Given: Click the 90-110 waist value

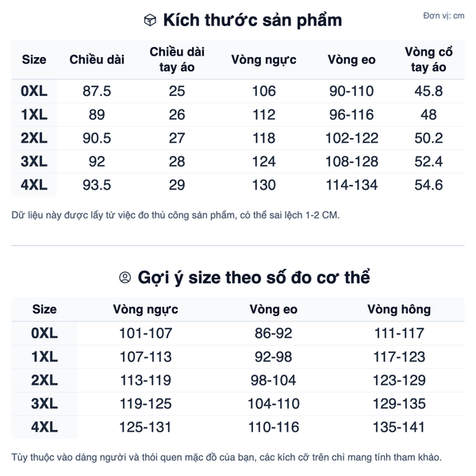Looking at the screenshot, I should pyautogui.click(x=351, y=91).
